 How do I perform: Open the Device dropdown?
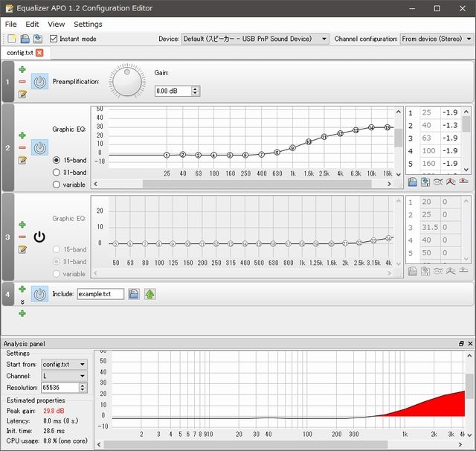255,39
